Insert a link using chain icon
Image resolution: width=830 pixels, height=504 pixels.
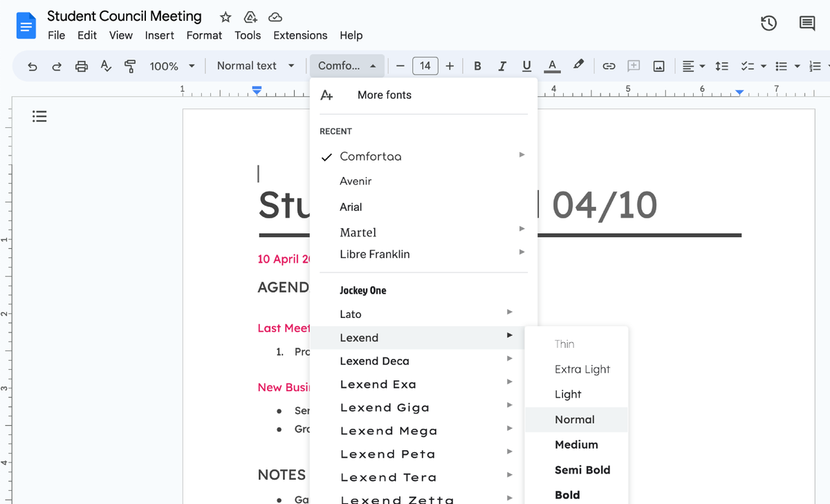pyautogui.click(x=609, y=66)
